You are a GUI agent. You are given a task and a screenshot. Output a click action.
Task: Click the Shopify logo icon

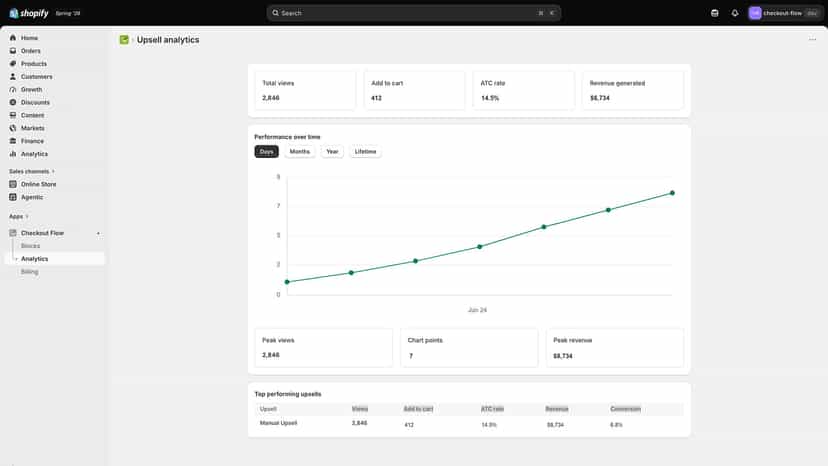click(14, 13)
